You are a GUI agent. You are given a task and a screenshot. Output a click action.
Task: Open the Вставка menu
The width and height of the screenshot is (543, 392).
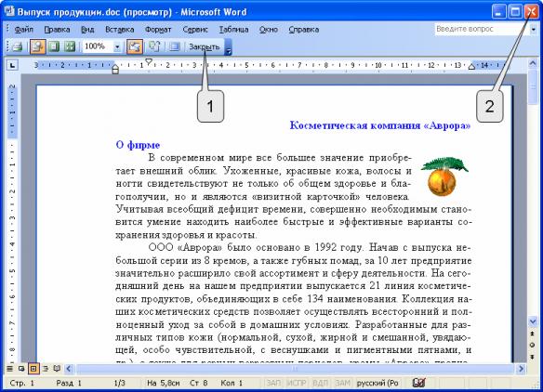point(119,30)
